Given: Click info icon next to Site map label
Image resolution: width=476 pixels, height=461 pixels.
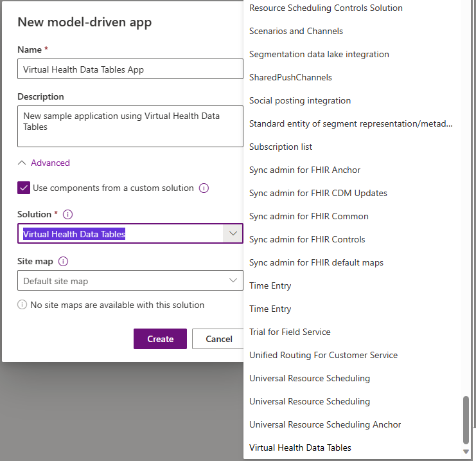Looking at the screenshot, I should pyautogui.click(x=63, y=261).
